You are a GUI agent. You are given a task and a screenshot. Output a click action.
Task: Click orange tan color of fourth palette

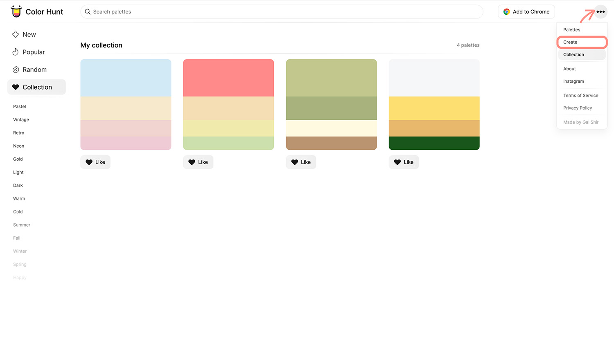(434, 128)
